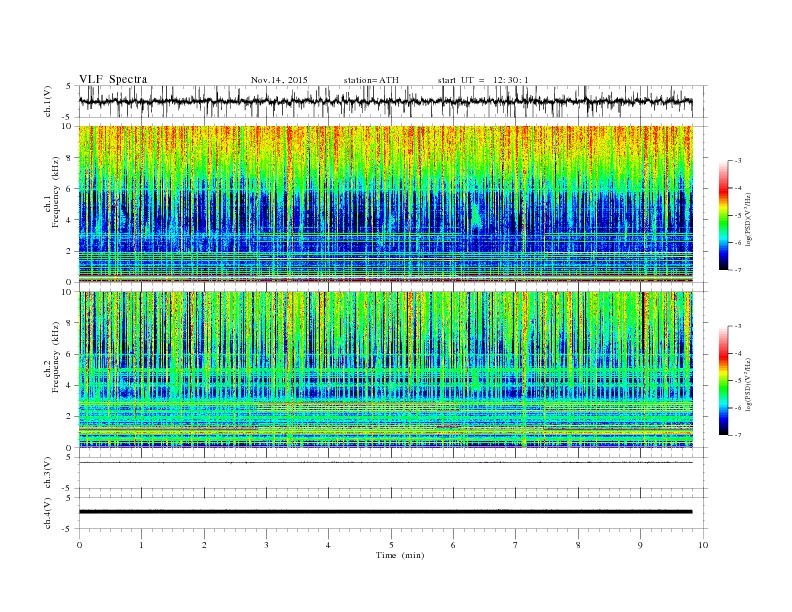The image size is (792, 612).
Task: Click the 'start UT = 12:30:1' text
Action: 483,80
